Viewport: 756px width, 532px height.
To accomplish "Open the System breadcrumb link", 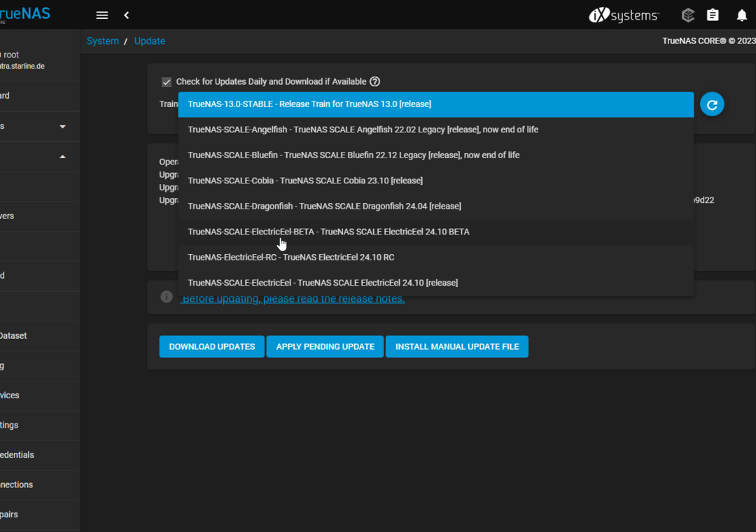I will tap(103, 41).
